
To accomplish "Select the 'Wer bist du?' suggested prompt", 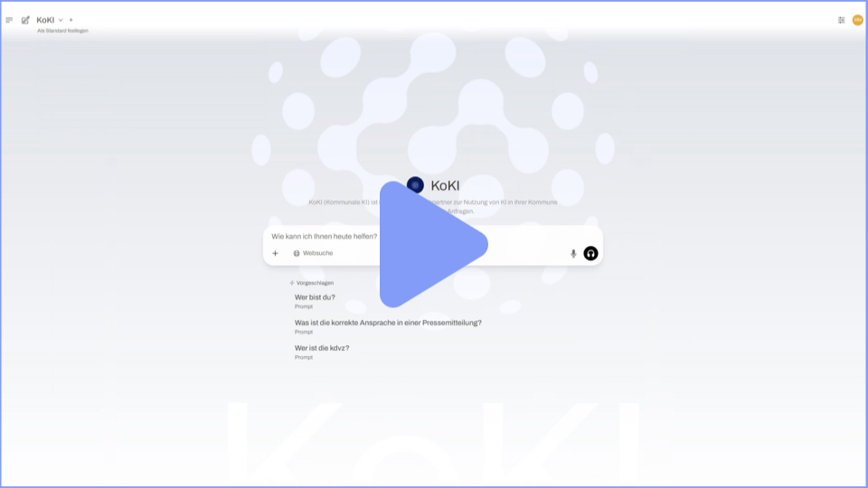I will pos(315,297).
